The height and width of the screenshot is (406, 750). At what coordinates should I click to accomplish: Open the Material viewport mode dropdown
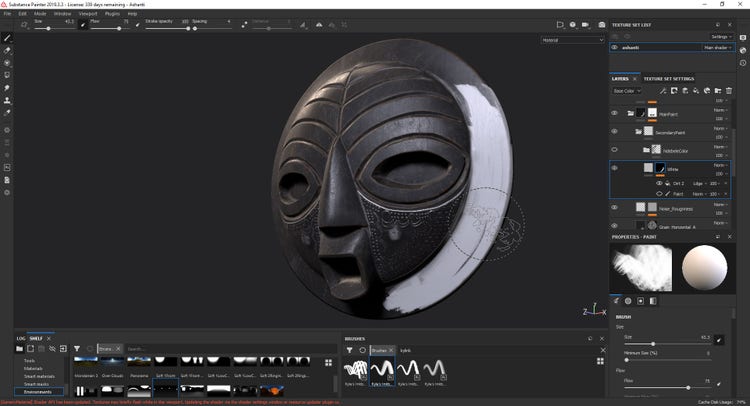pos(572,40)
